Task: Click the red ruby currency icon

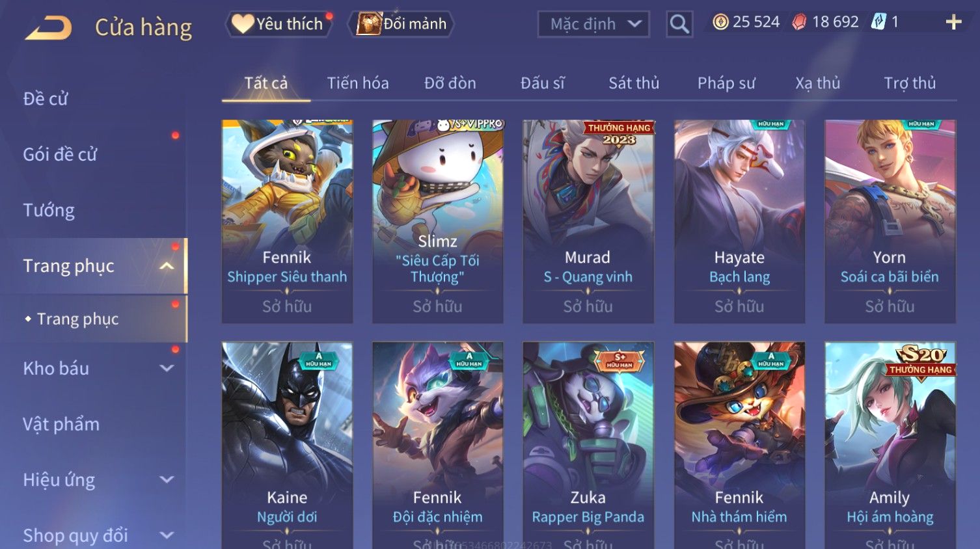Action: pyautogui.click(x=799, y=22)
